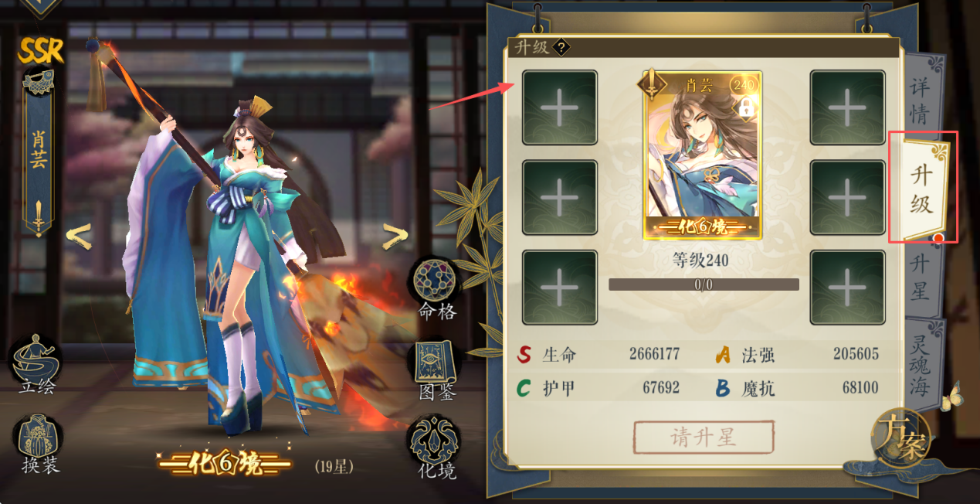Open the 方案 plan round button
Viewport: 980px width, 504px height.
tap(900, 438)
